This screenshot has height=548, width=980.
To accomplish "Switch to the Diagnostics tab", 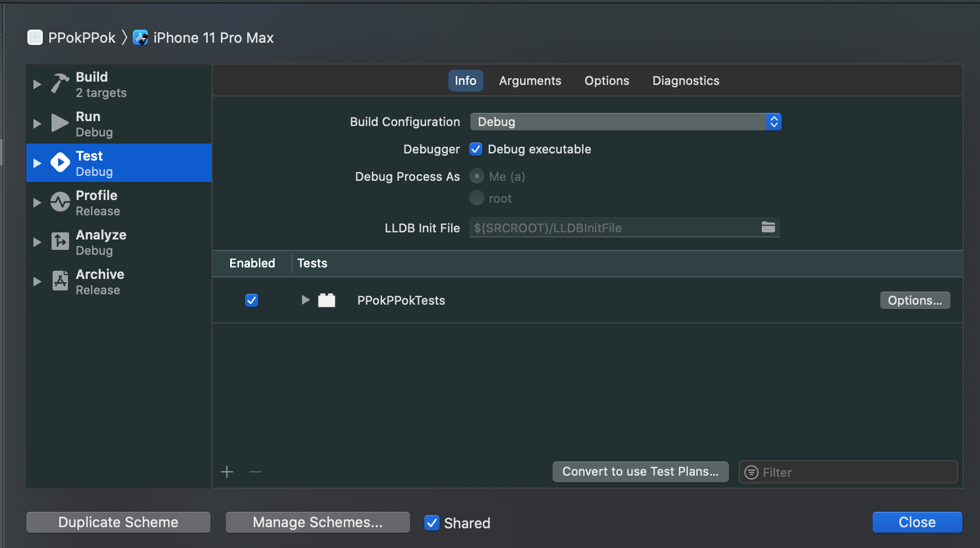I will point(686,81).
